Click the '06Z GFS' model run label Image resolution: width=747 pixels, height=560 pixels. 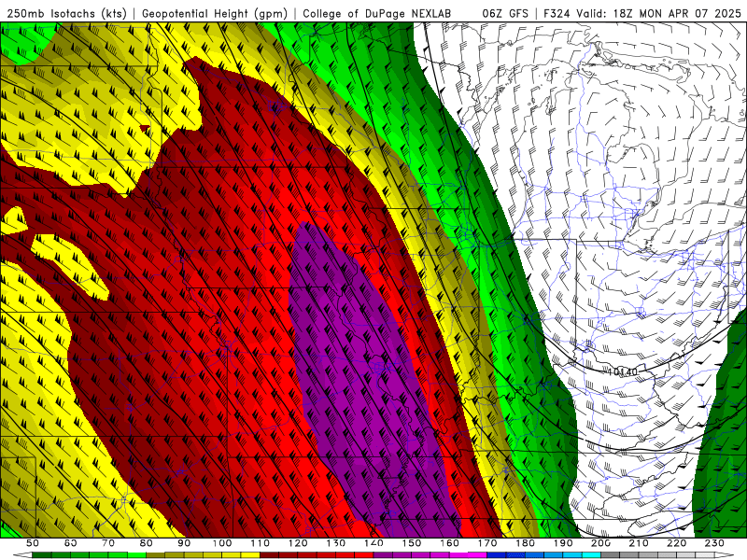point(505,13)
